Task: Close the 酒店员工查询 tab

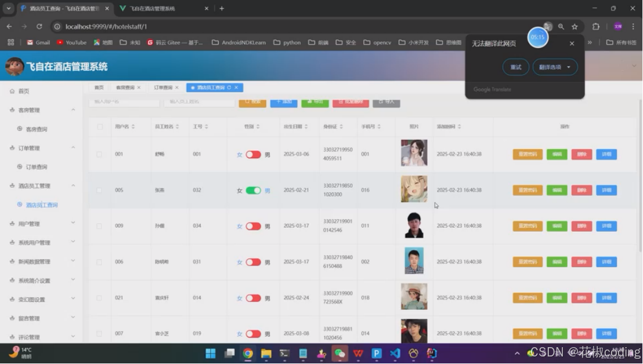Action: click(x=236, y=88)
